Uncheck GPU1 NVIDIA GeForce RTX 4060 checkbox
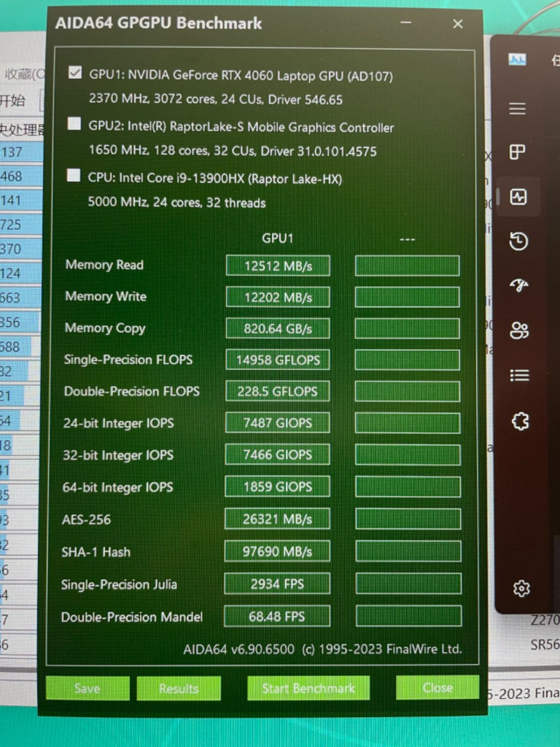Screen dimensions: 560x747 [74, 73]
